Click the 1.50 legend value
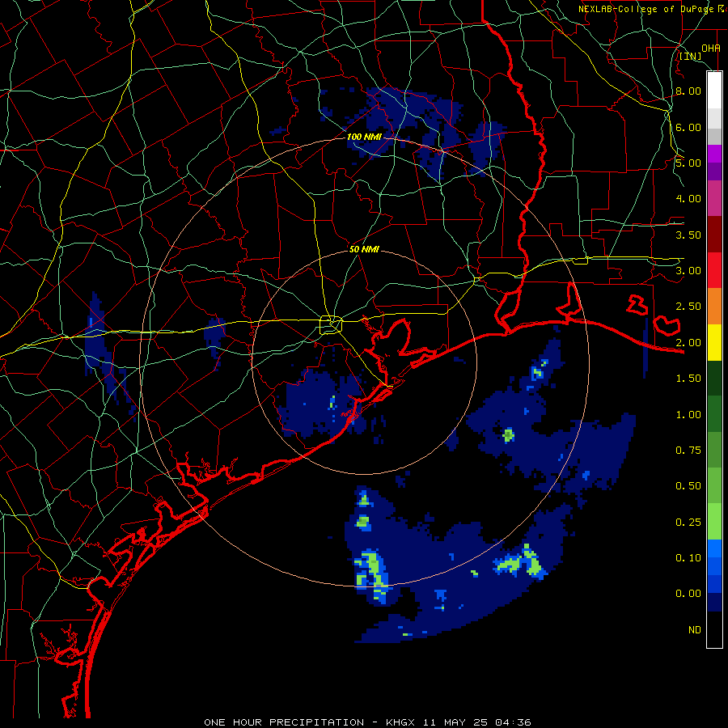Image resolution: width=728 pixels, height=728 pixels. point(688,379)
